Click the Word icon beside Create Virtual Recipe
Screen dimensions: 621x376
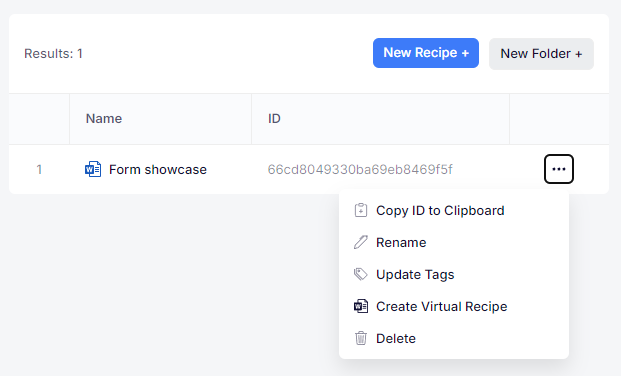(361, 306)
